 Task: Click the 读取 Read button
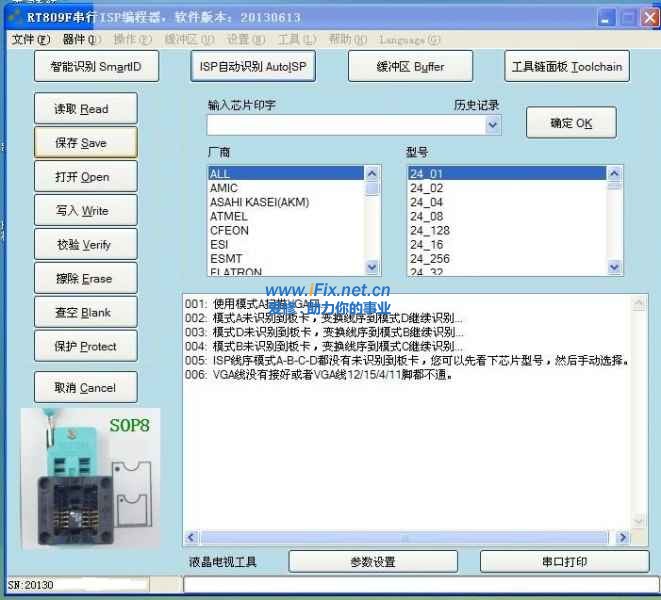86,109
